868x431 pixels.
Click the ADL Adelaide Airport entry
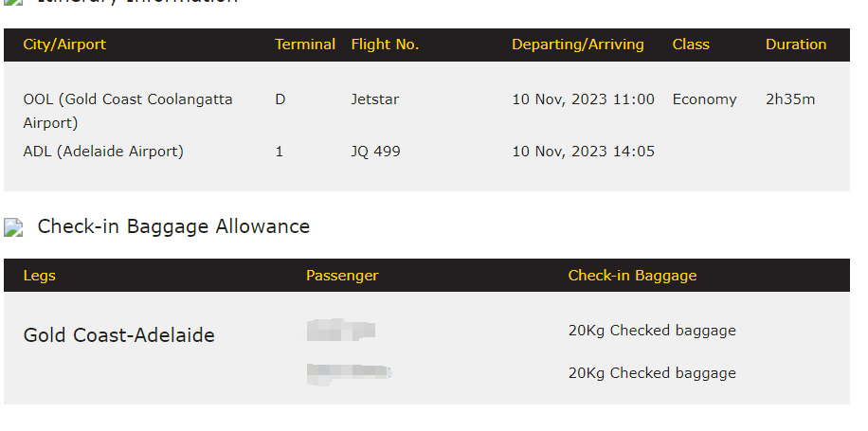click(x=103, y=152)
